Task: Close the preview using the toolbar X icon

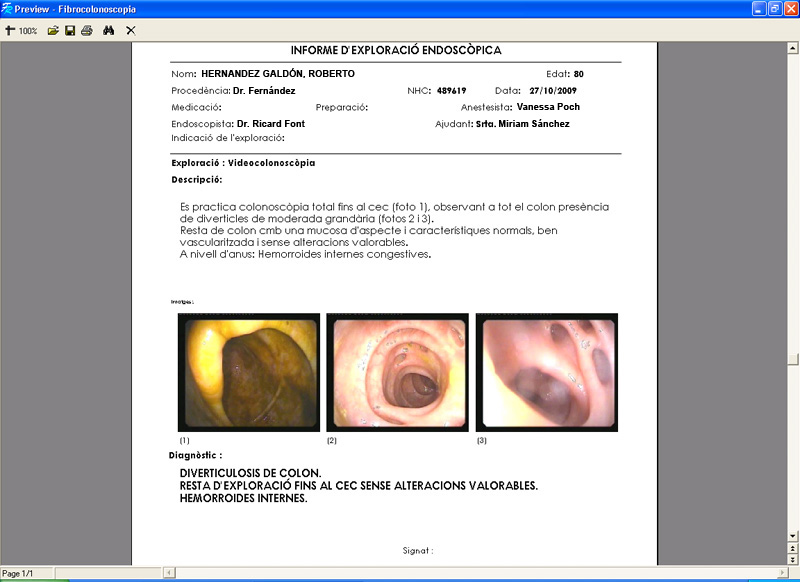Action: (131, 31)
